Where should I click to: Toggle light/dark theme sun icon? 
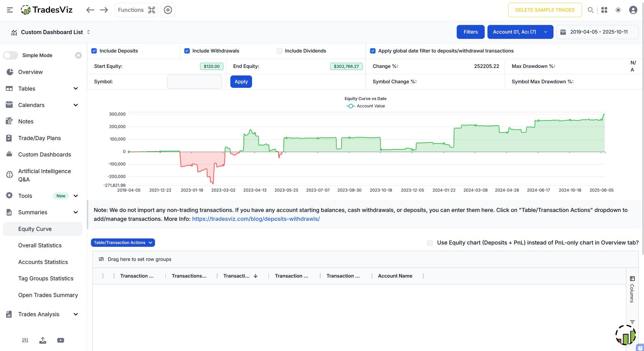618,10
